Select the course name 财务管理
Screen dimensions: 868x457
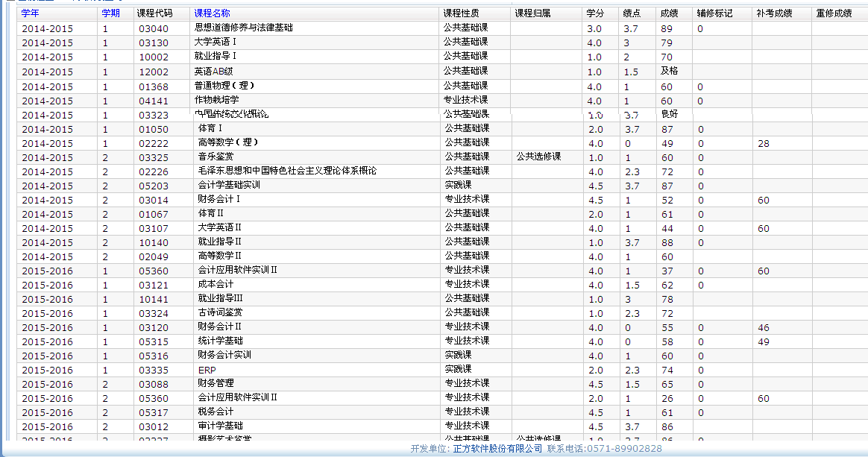click(x=216, y=383)
